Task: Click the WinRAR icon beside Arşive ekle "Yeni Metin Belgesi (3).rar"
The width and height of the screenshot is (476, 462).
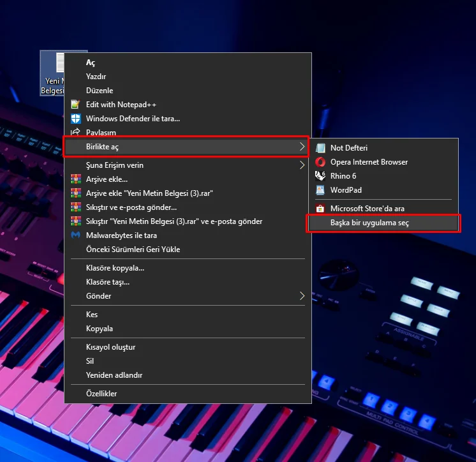Action: (76, 193)
